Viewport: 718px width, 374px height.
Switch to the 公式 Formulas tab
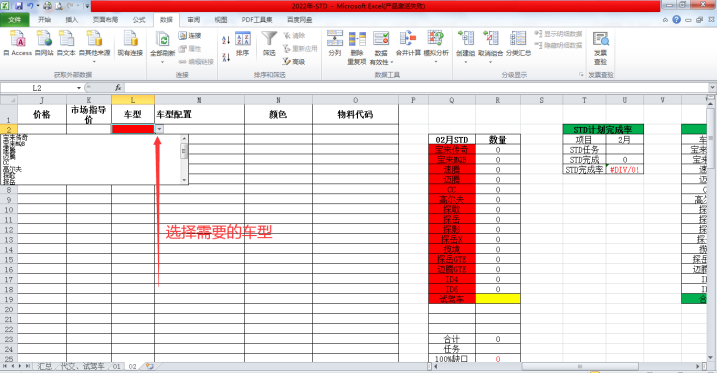pyautogui.click(x=139, y=20)
